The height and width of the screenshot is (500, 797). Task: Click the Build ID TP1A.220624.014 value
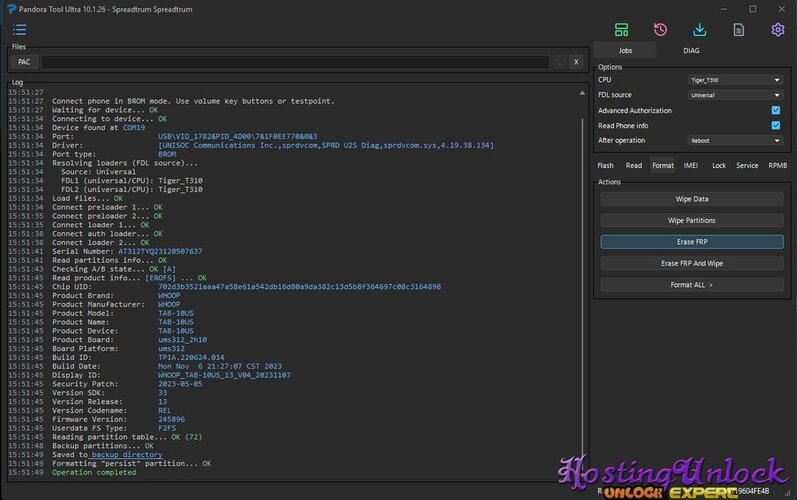(x=191, y=357)
